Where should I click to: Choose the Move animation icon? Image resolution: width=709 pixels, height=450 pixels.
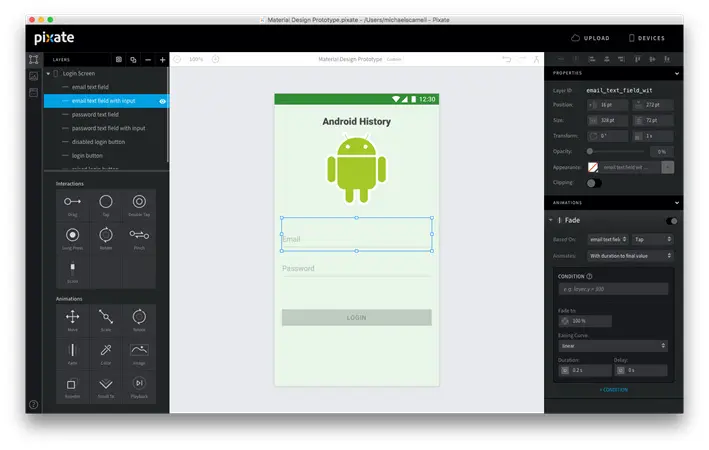[x=72, y=317]
